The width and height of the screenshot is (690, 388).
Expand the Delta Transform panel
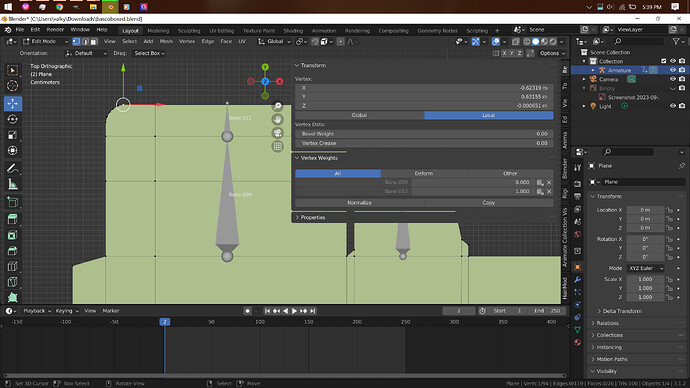[x=622, y=311]
